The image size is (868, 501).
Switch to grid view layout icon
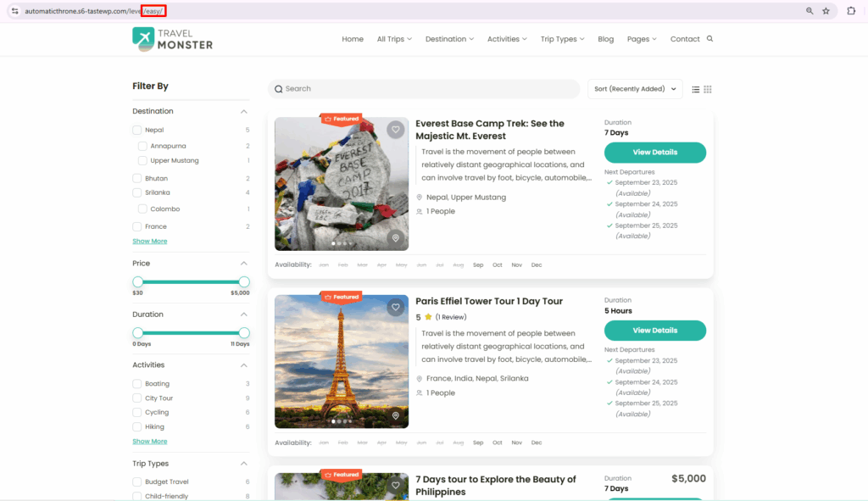pyautogui.click(x=708, y=89)
